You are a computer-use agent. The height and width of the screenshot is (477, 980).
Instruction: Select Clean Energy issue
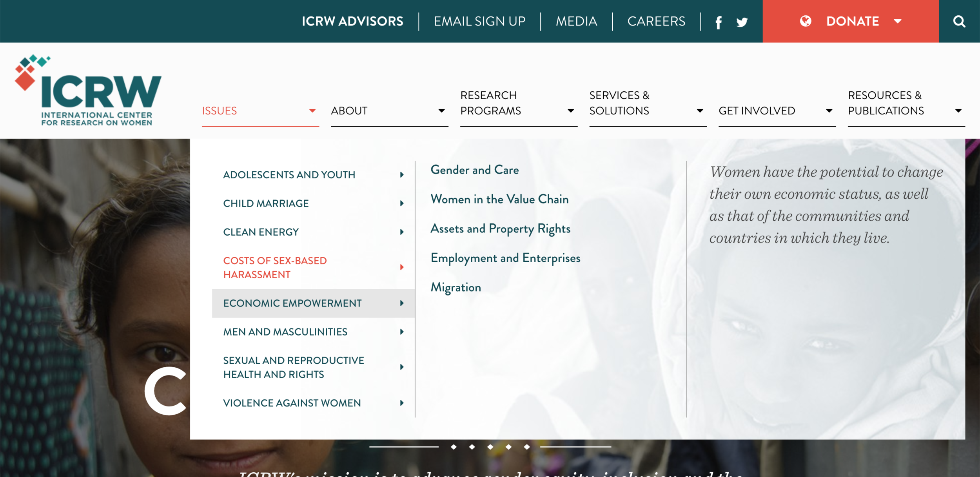click(261, 232)
